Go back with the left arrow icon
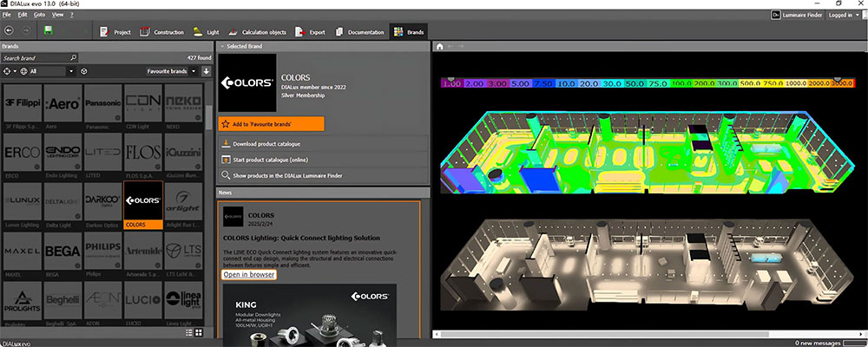Screen dimensions: 868x347 [x=9, y=30]
